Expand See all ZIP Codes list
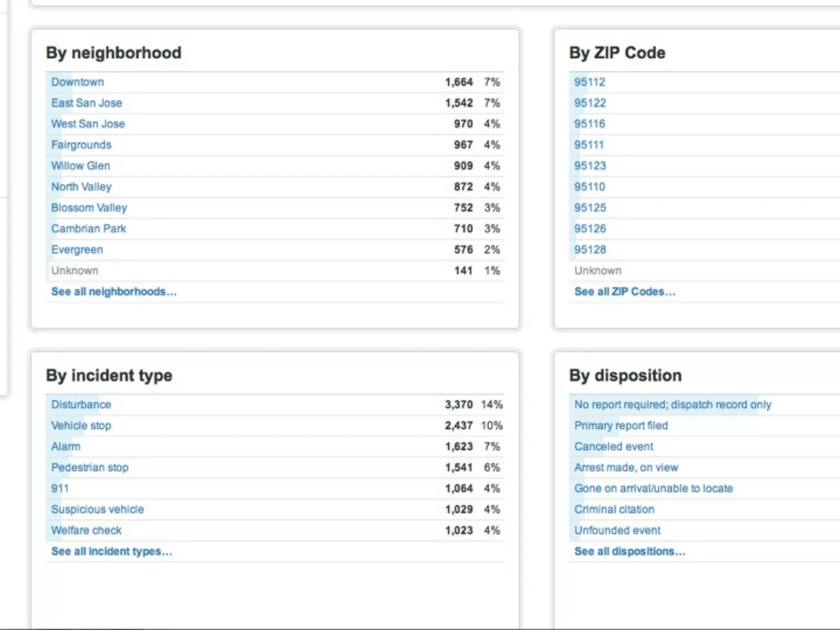The height and width of the screenshot is (630, 840). coord(624,292)
